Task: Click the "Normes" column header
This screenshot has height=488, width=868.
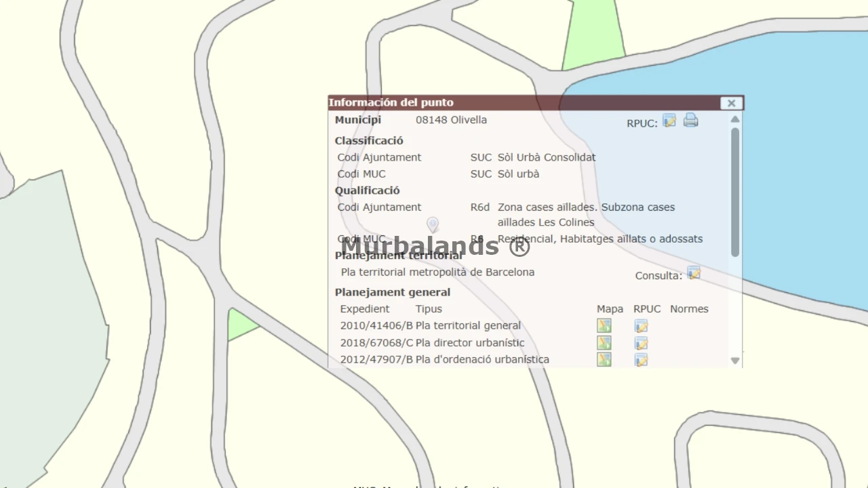Action: point(689,309)
